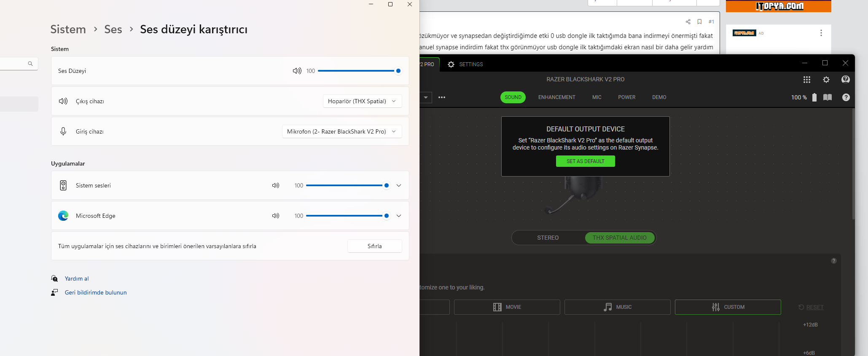Open the three-dots profile menu in Synapse
This screenshot has width=868, height=356.
click(442, 97)
